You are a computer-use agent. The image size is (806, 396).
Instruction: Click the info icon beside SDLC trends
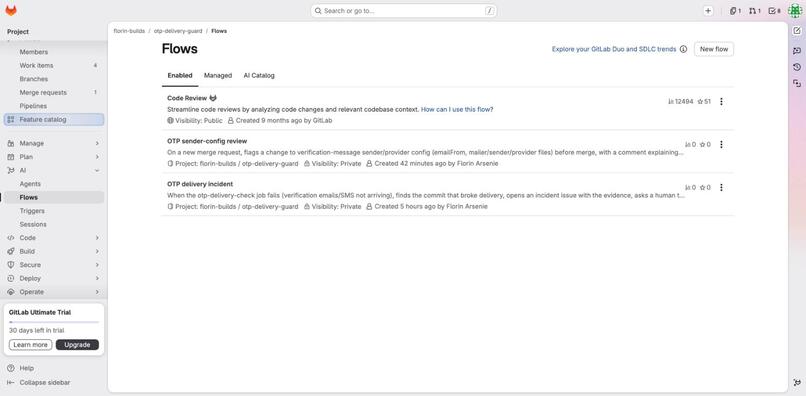click(x=683, y=49)
